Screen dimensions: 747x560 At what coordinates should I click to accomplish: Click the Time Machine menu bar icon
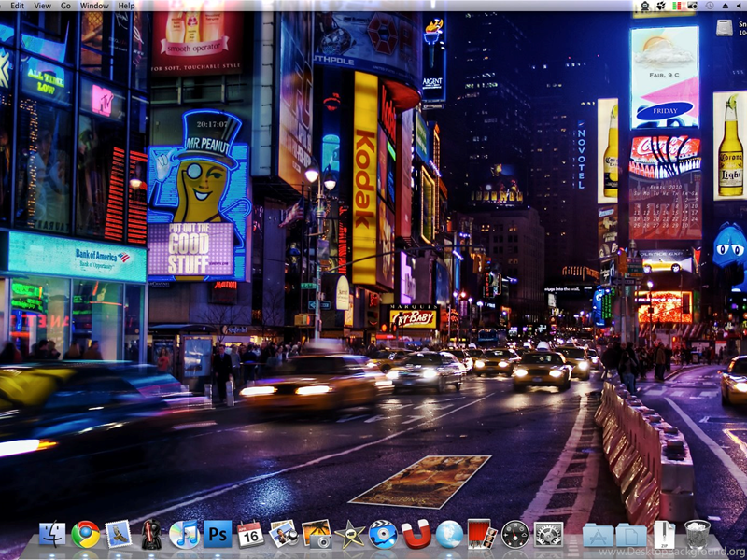[x=710, y=6]
